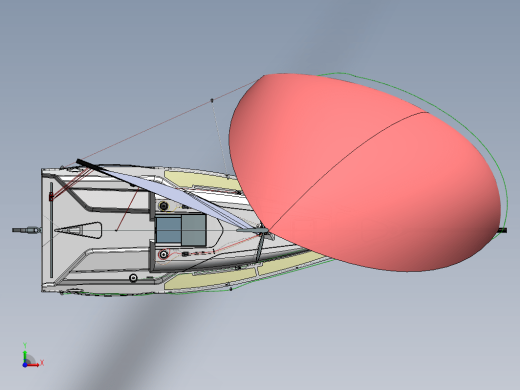
Task: Select the rudder fitting protruding from the stern
Action: click(x=27, y=230)
